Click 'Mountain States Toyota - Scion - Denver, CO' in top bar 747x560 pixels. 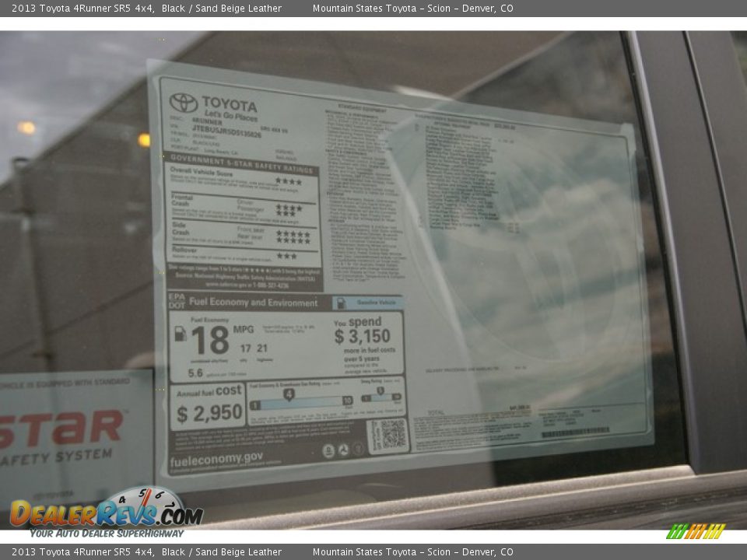coord(412,8)
